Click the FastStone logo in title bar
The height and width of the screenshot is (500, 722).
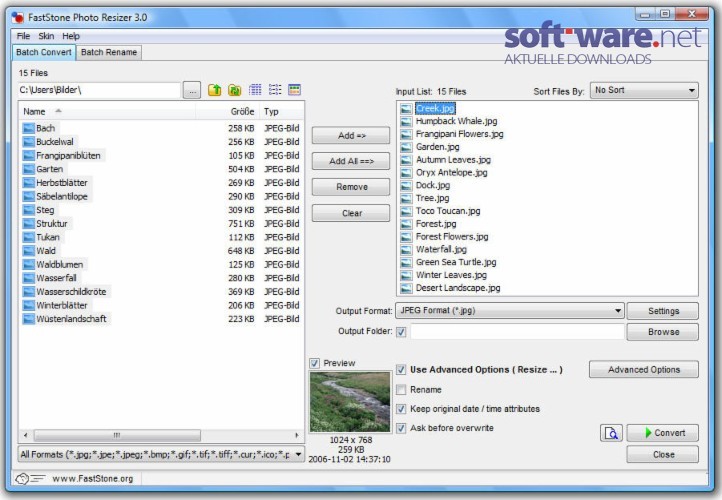coord(18,17)
